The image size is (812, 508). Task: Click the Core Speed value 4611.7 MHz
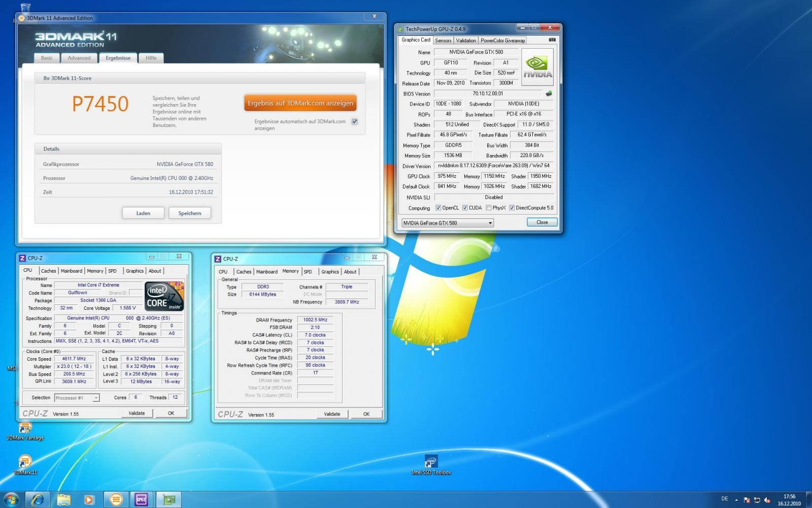(x=74, y=359)
